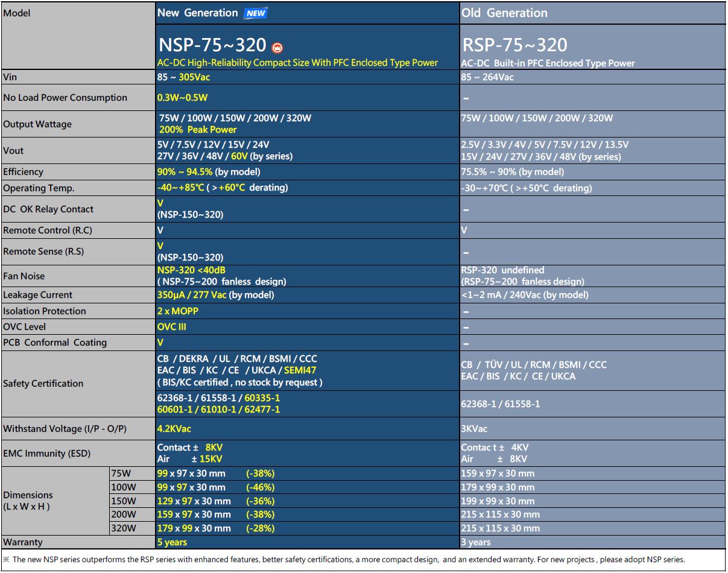Viewport: 728px width, 573px height.
Task: Click the red crown icon beside NSP-75~320
Action: pos(277,48)
